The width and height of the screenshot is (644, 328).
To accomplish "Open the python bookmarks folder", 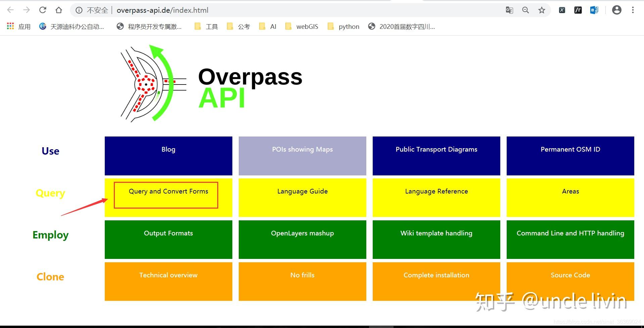I will coord(349,26).
